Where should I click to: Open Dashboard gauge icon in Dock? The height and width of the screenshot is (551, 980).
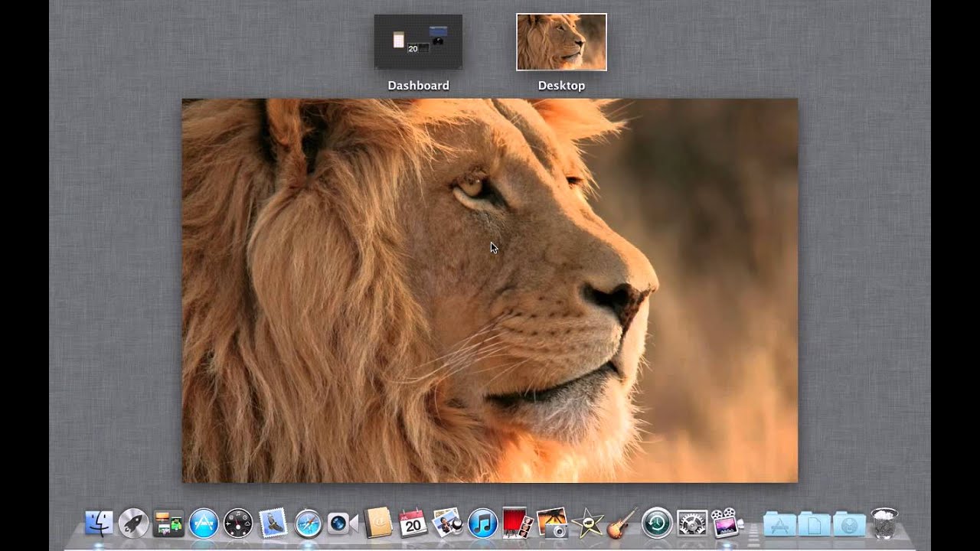[238, 523]
